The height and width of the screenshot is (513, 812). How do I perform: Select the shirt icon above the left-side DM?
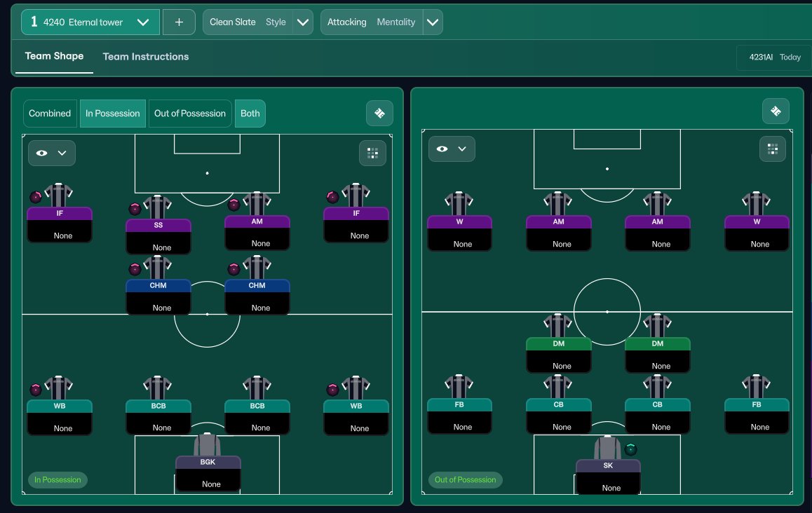click(557, 326)
